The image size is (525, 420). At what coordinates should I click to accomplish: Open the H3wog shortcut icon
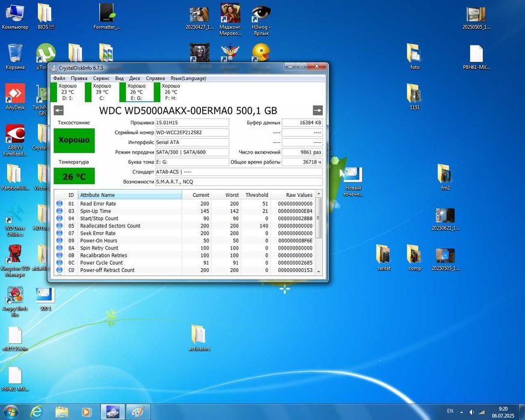coord(261,20)
